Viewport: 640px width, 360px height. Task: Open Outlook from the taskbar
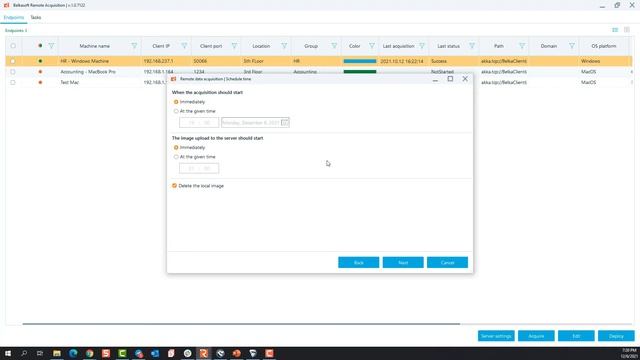155,353
